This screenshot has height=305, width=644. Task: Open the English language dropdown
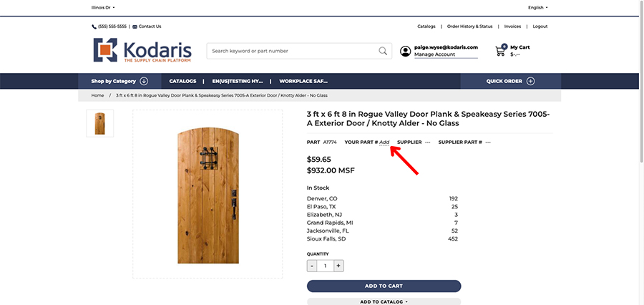[x=538, y=7]
